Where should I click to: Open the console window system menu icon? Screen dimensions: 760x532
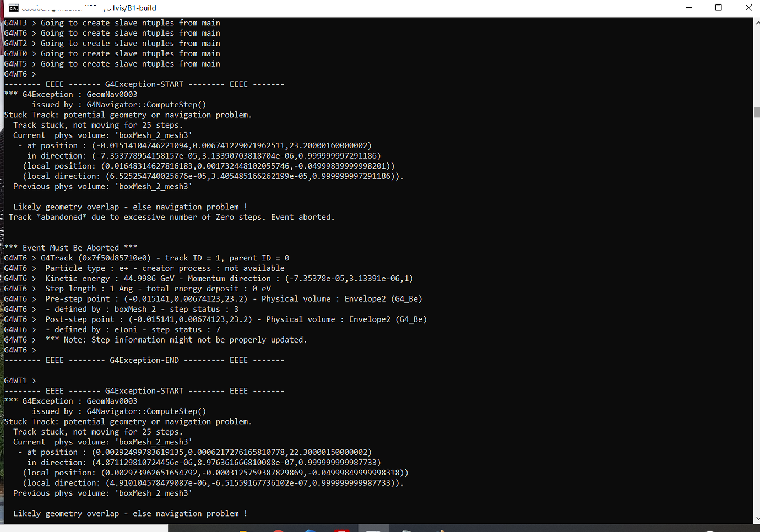(13, 8)
